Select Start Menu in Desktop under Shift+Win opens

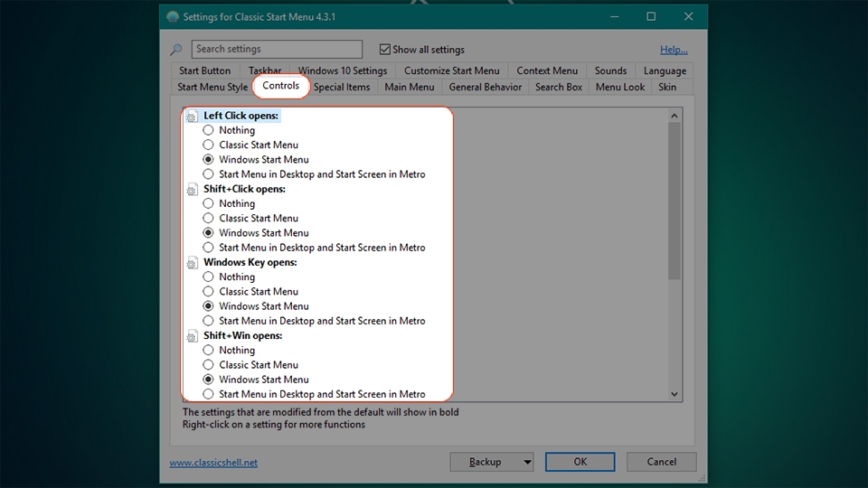[x=208, y=394]
